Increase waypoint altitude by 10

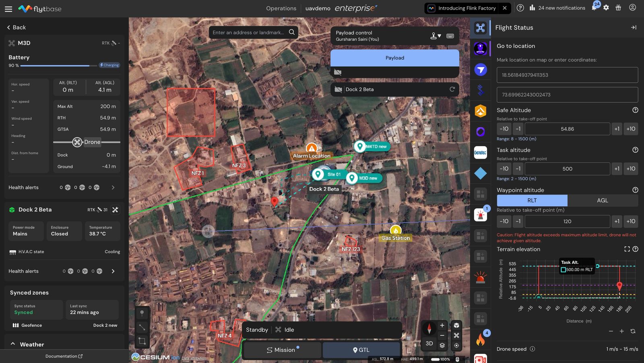(x=631, y=221)
